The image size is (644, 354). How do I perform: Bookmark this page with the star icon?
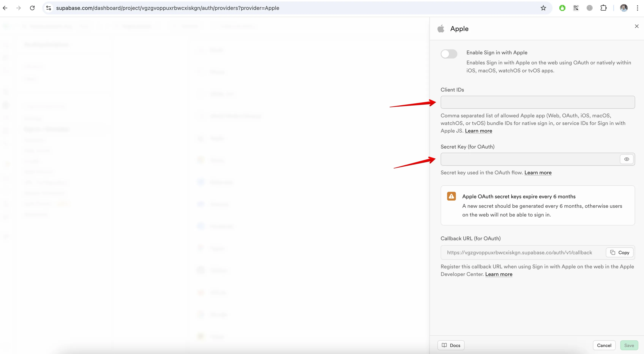click(543, 8)
